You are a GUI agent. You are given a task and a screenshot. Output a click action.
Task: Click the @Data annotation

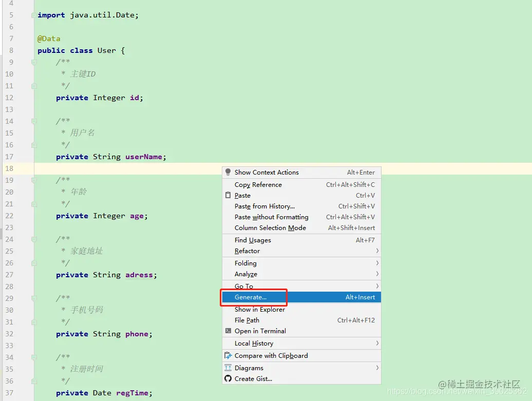pos(49,39)
